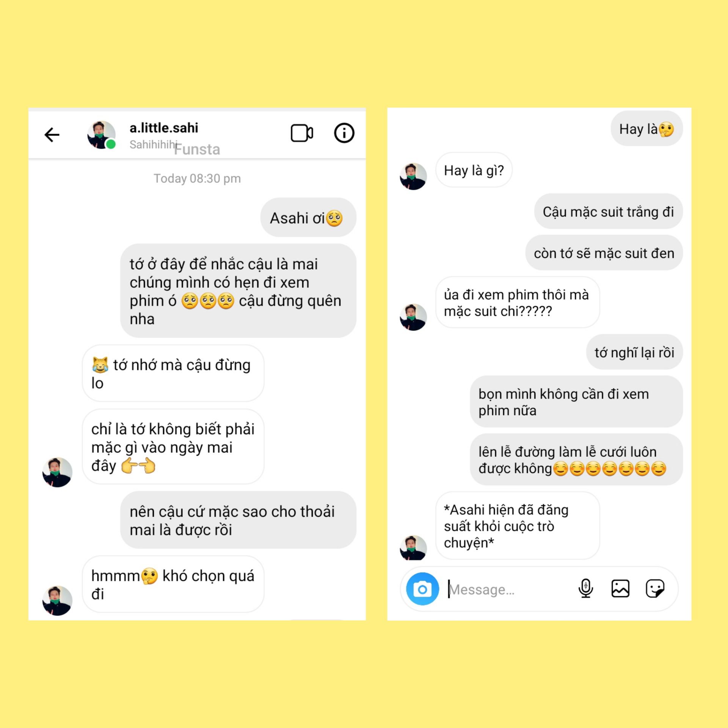Tap the "Today 08:30 pm" timestamp
This screenshot has height=728, width=728.
pos(197,178)
